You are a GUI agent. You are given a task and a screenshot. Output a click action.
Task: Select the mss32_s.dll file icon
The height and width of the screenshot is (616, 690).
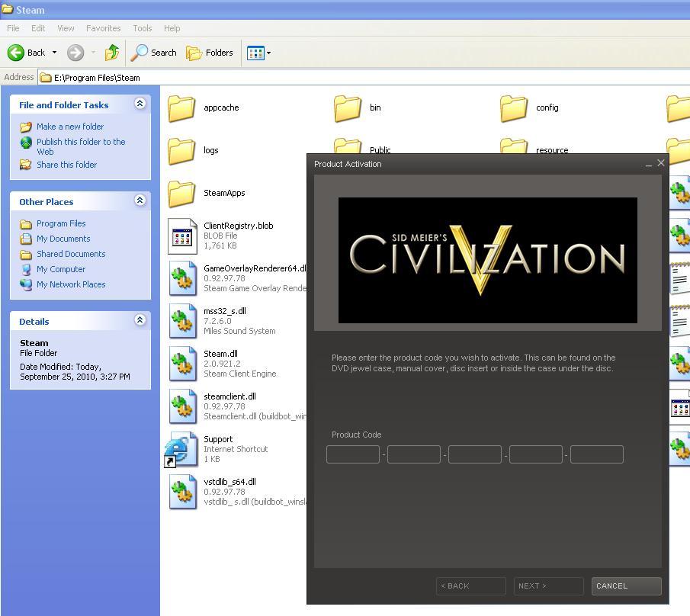tap(182, 321)
